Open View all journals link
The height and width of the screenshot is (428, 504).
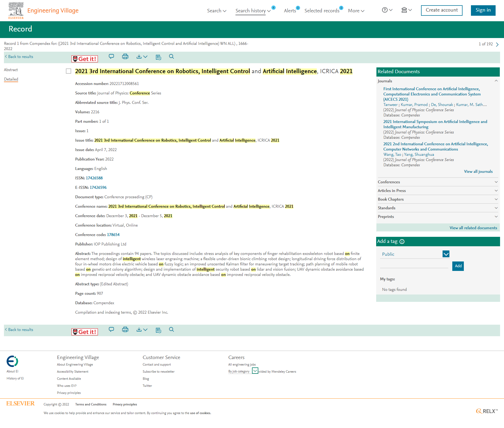click(478, 172)
